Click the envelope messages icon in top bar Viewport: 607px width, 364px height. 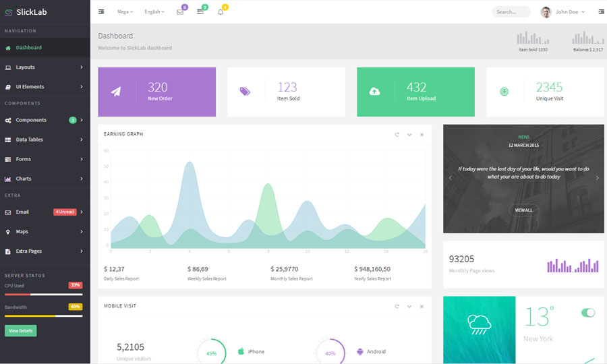(180, 12)
